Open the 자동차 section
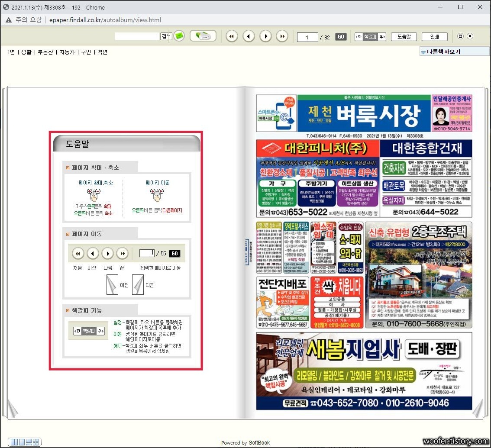The height and width of the screenshot is (448, 491). tap(67, 52)
